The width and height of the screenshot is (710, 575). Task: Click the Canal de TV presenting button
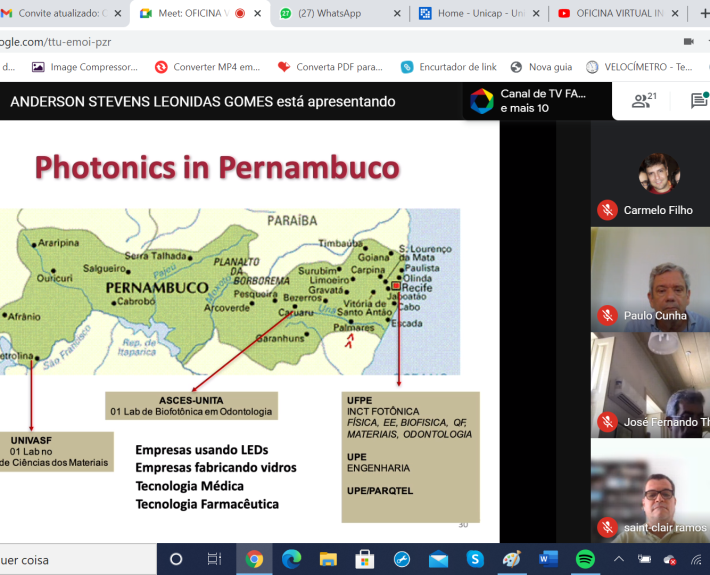click(x=530, y=101)
